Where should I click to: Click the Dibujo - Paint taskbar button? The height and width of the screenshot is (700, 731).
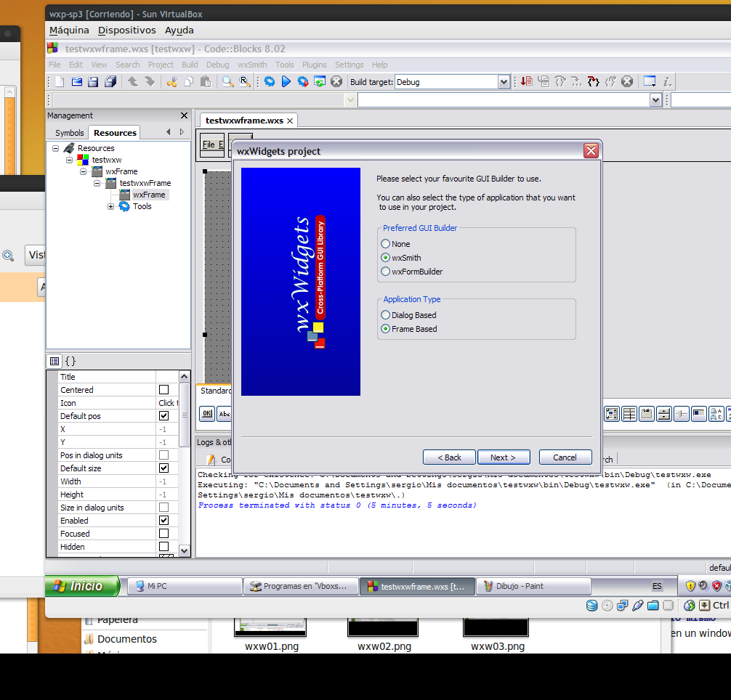click(533, 586)
